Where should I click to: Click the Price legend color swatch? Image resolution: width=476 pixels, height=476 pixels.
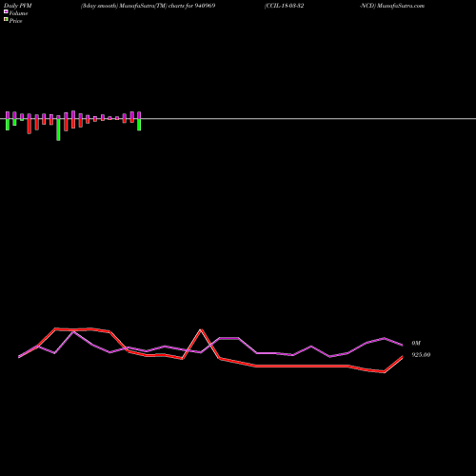point(6,19)
